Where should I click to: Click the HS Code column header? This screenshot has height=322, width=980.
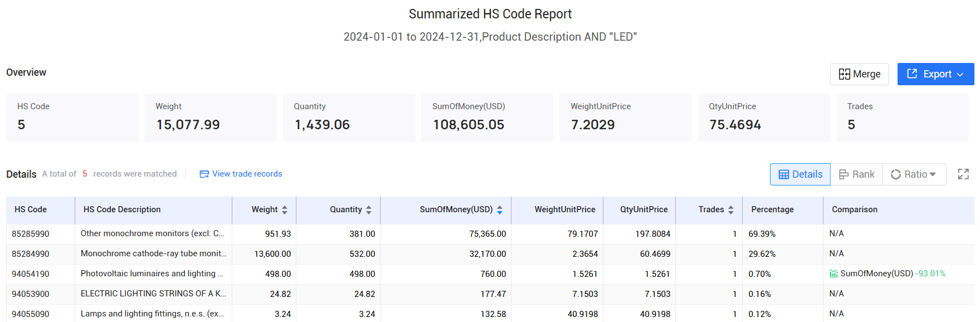pyautogui.click(x=41, y=210)
